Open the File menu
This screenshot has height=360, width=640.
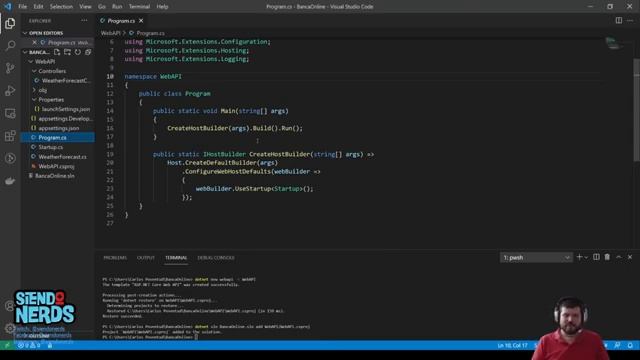22,7
